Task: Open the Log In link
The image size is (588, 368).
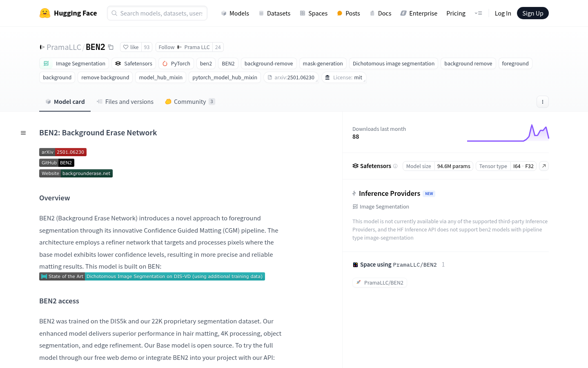Action: [x=503, y=13]
